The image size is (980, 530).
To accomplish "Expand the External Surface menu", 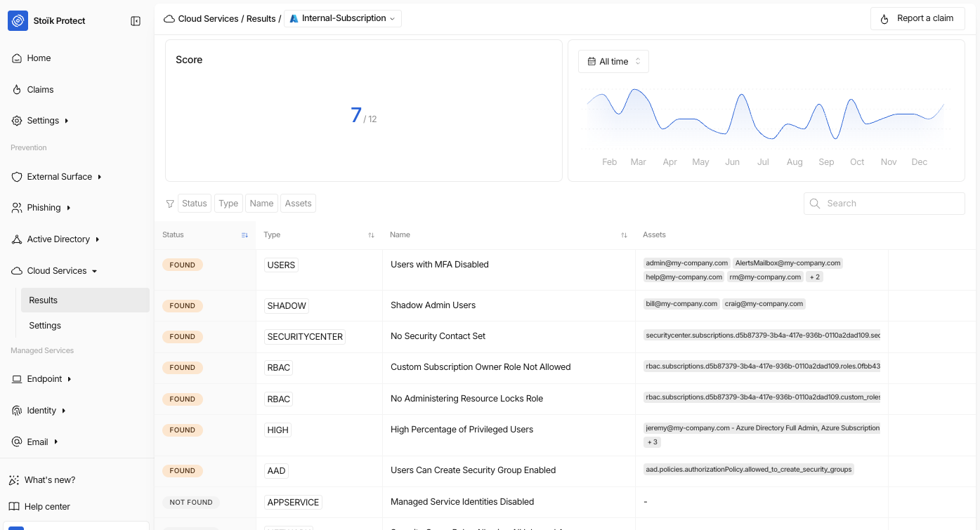I will tap(59, 177).
